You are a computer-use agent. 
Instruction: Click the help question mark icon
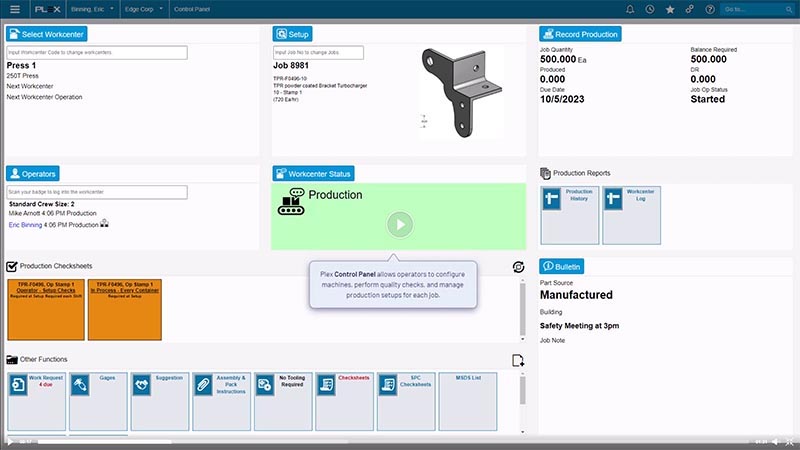(709, 9)
